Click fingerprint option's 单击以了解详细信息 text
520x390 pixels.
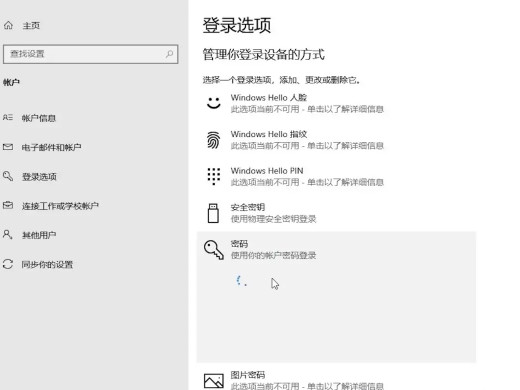click(x=345, y=146)
